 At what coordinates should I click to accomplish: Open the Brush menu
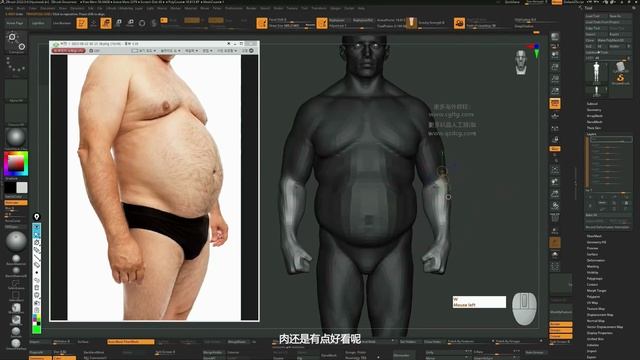21,8
